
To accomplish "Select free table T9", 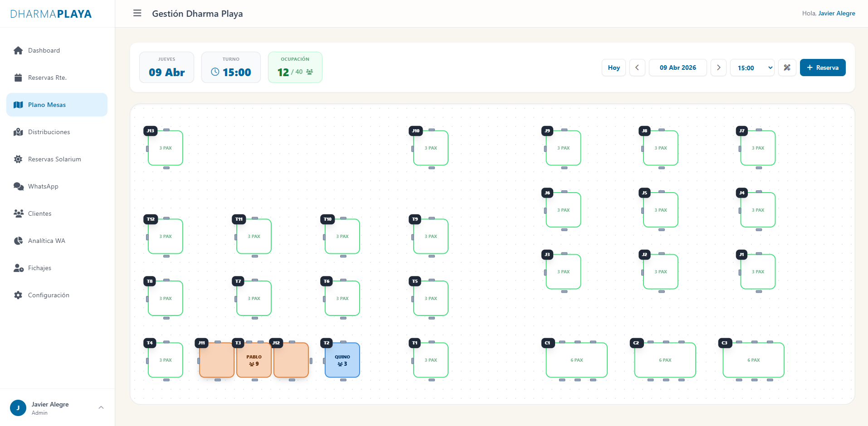I will click(x=431, y=237).
